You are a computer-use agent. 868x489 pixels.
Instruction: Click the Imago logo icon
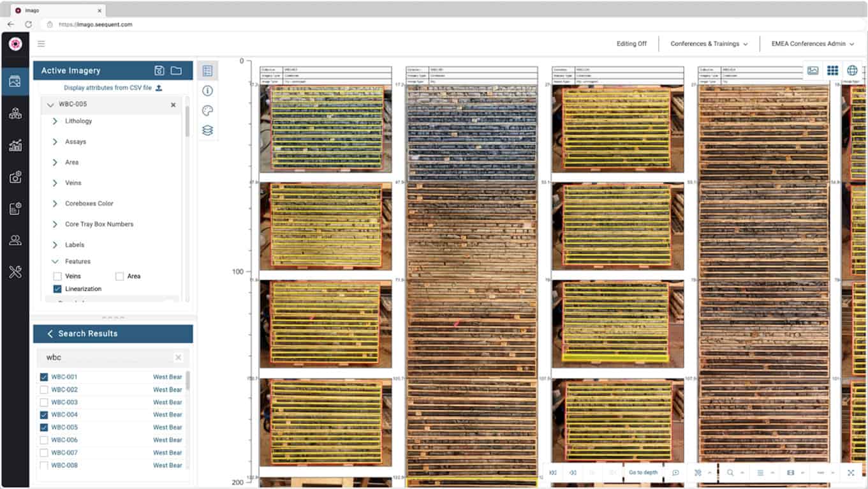(x=15, y=44)
